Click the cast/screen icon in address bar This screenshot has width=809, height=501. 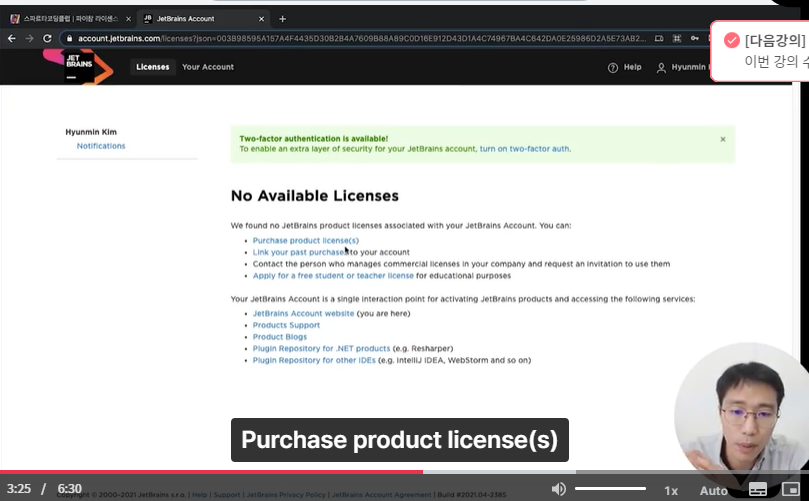click(659, 38)
